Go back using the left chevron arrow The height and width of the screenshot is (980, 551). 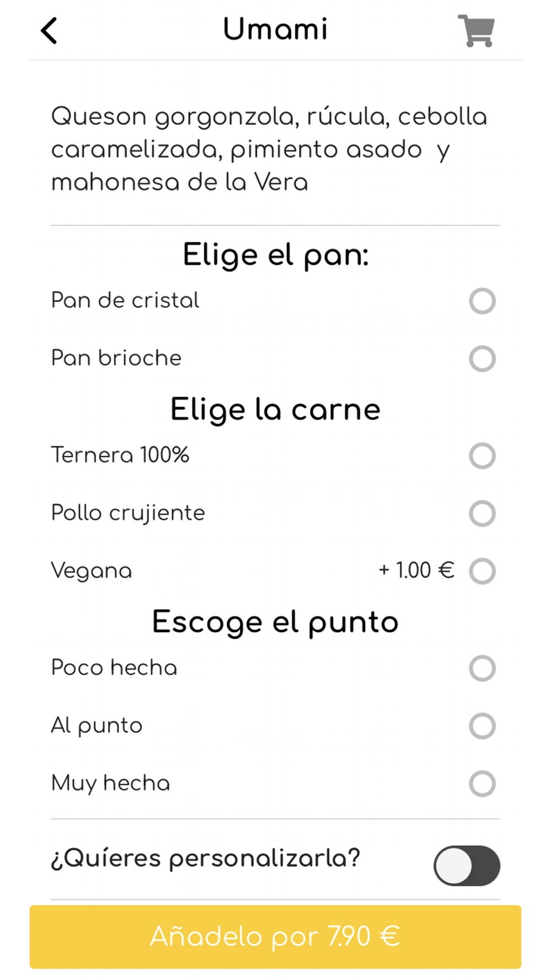tap(49, 30)
